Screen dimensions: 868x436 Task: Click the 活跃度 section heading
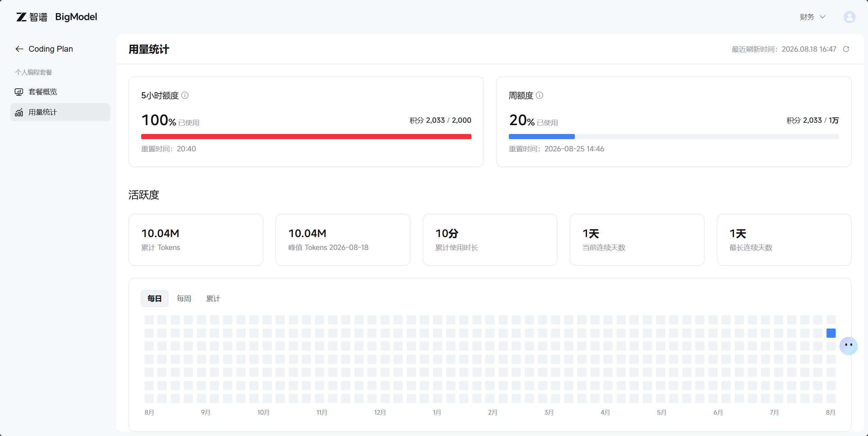tap(144, 195)
